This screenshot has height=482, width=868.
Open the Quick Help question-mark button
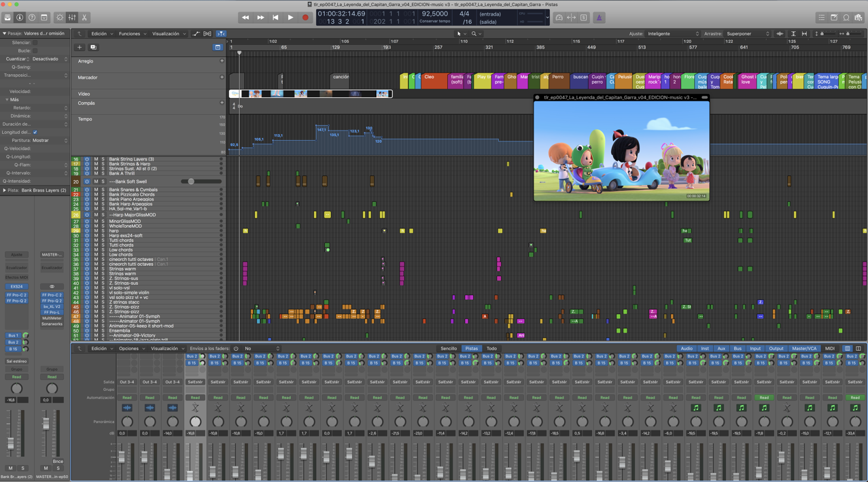pyautogui.click(x=32, y=18)
